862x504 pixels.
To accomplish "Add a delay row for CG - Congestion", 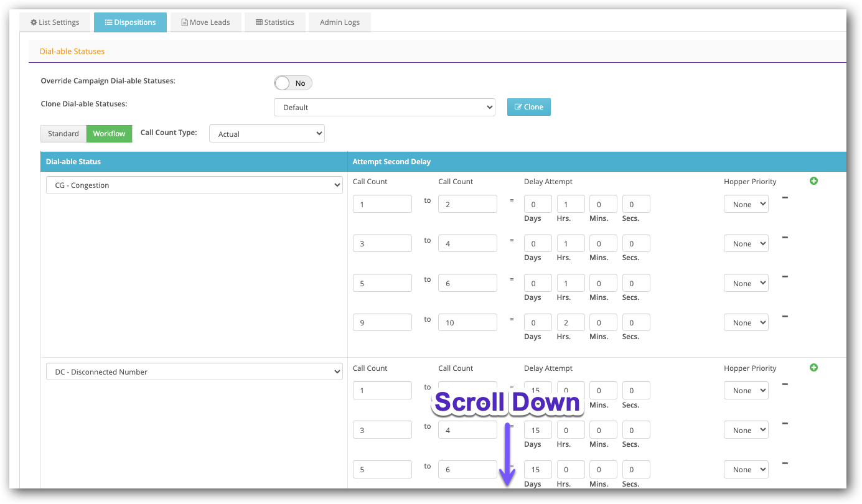I will tap(813, 181).
